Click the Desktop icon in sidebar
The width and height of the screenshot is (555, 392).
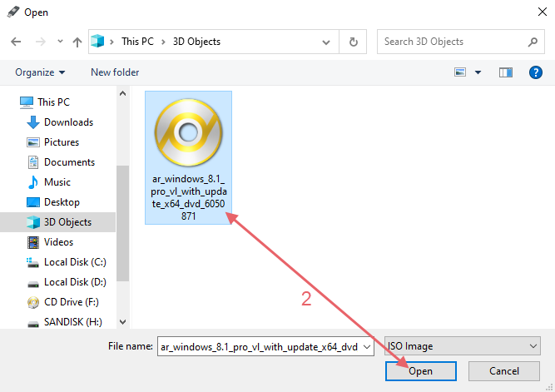33,202
